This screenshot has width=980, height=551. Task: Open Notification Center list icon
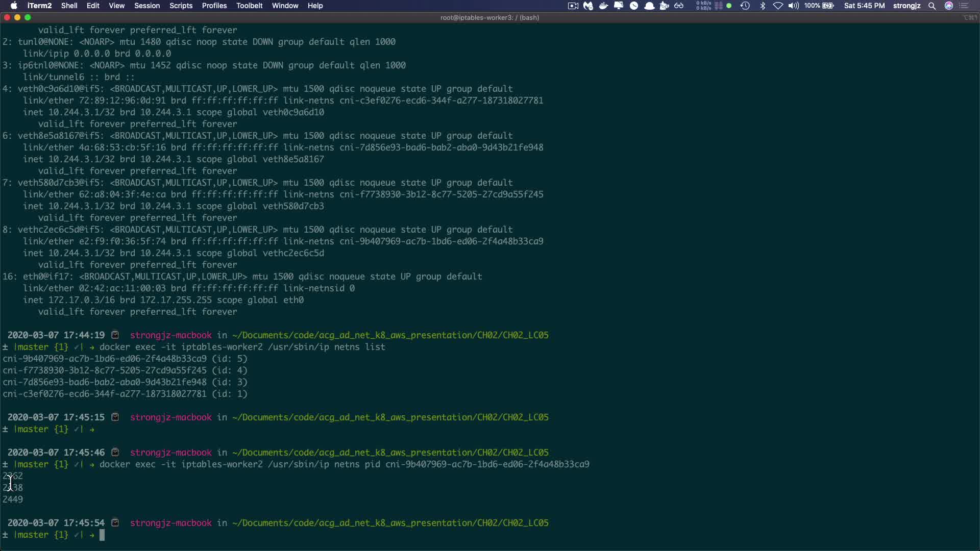tap(964, 6)
